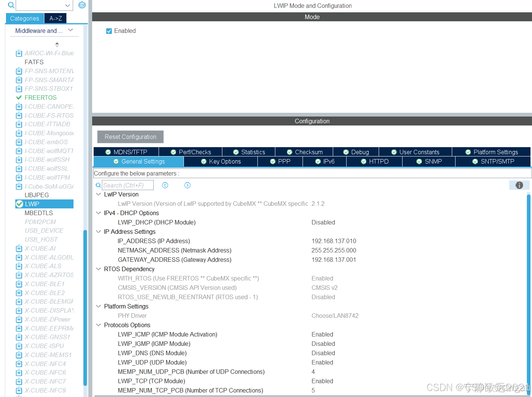Click the green check icon beside FREERTOS

click(19, 97)
